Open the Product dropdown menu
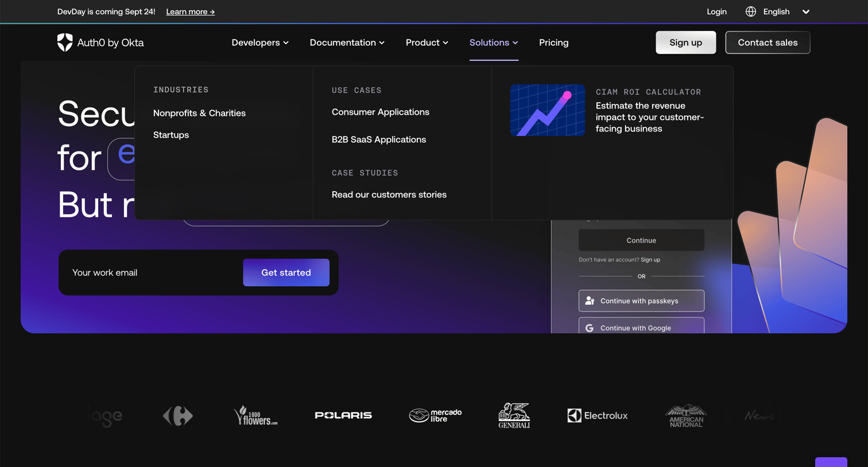The height and width of the screenshot is (467, 868). (427, 42)
